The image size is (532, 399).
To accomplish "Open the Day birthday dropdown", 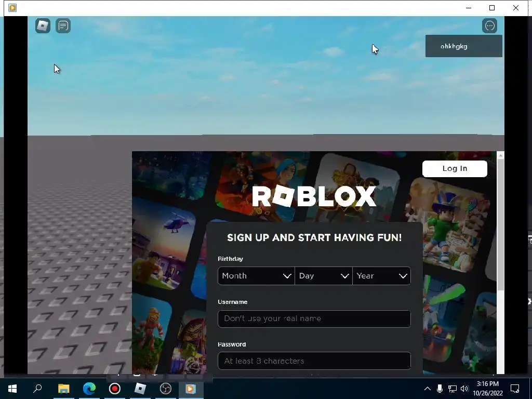I will [324, 276].
